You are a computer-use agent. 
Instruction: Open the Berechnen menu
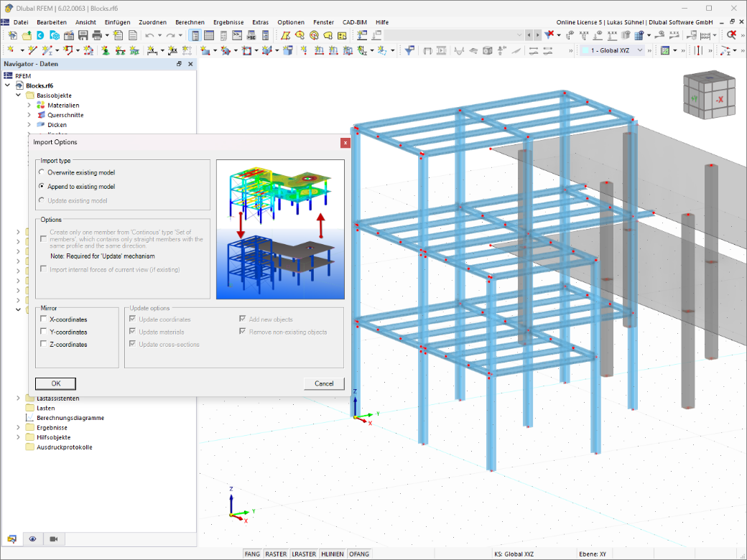[x=190, y=22]
